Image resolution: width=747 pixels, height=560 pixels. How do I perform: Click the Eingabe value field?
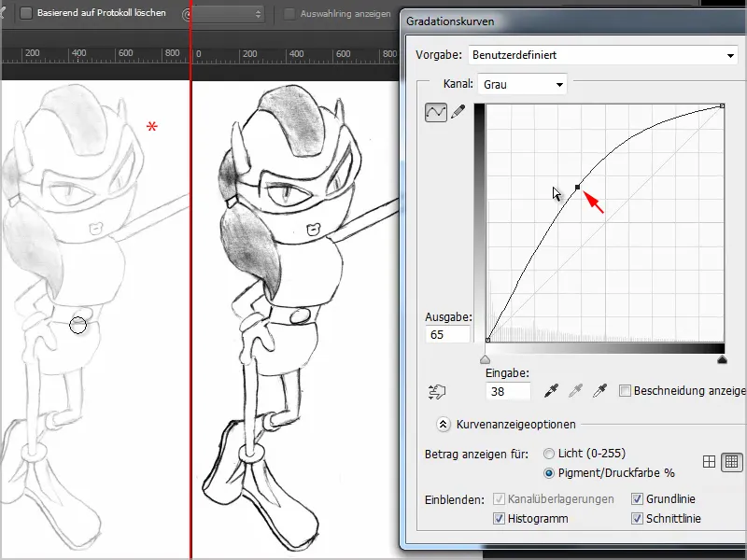pos(508,391)
